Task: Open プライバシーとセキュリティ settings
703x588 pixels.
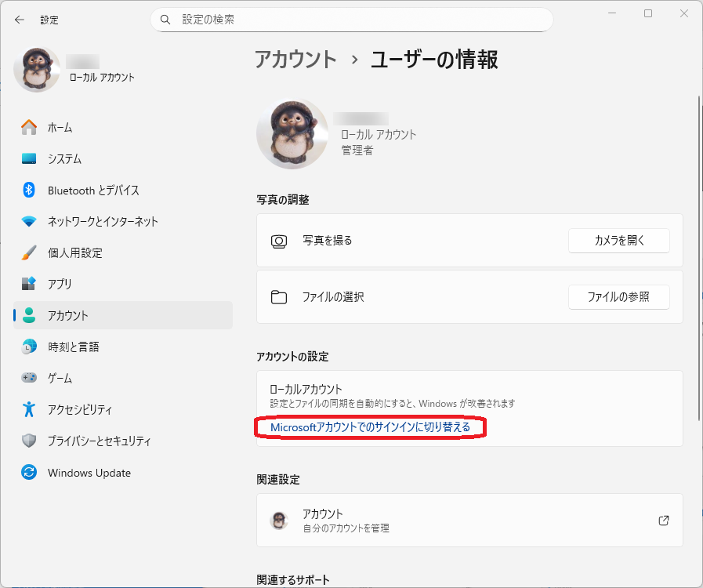Action: click(123, 441)
